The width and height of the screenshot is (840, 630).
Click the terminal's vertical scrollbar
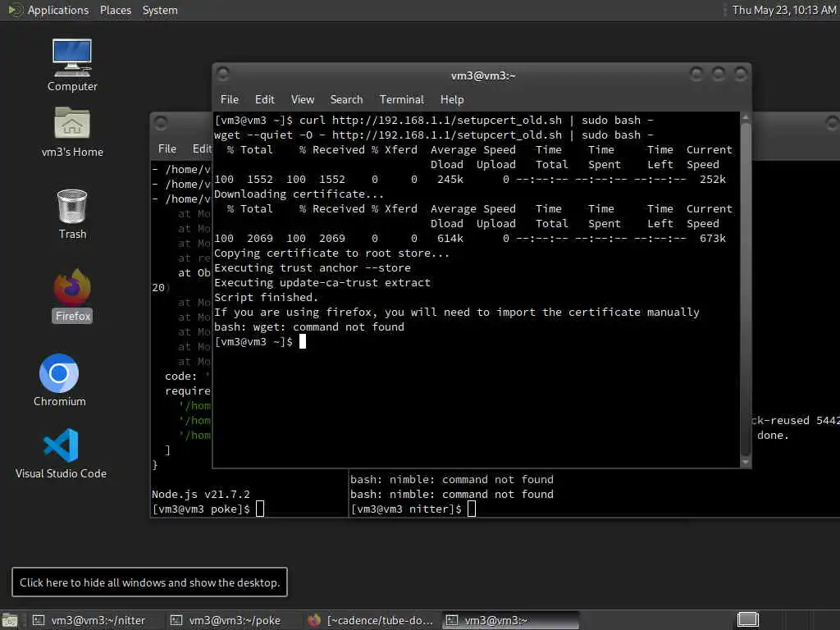click(x=745, y=290)
